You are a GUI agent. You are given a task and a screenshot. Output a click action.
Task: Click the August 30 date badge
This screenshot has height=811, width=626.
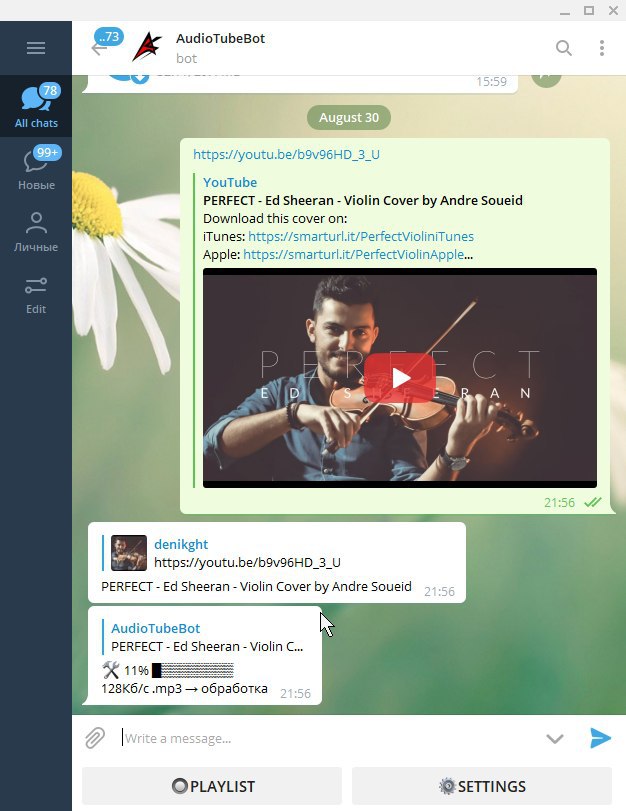pos(349,117)
